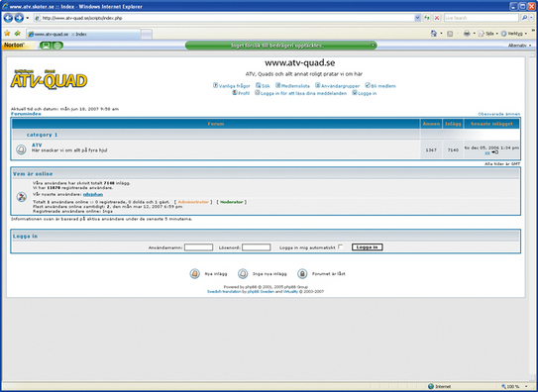Click the Norton toolbar logo

14,45
